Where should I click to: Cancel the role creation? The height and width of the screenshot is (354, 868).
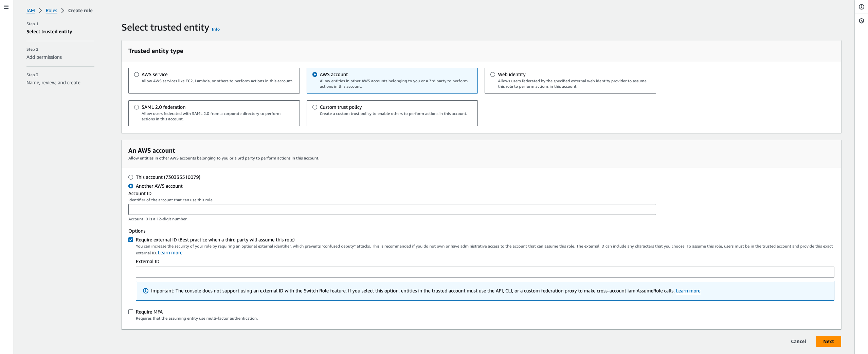798,341
